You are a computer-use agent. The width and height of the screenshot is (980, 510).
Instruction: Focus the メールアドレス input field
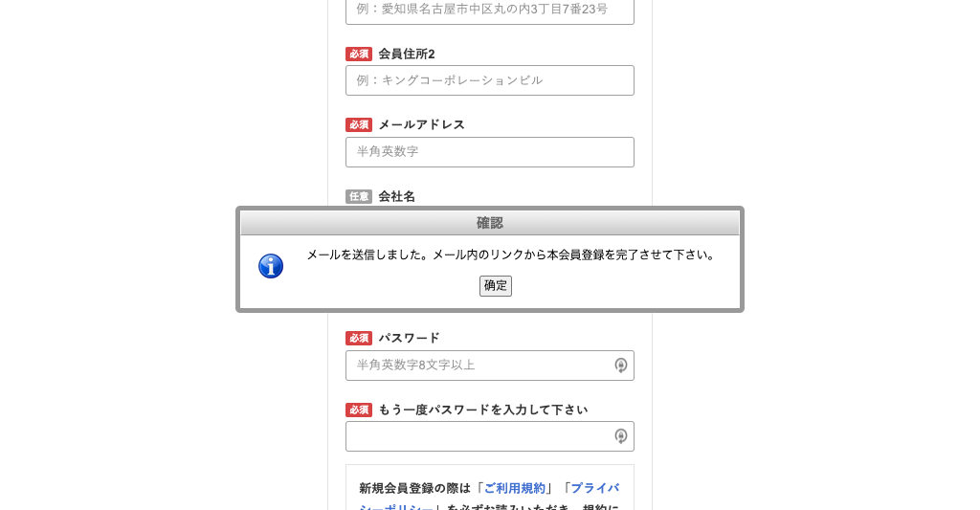click(489, 152)
